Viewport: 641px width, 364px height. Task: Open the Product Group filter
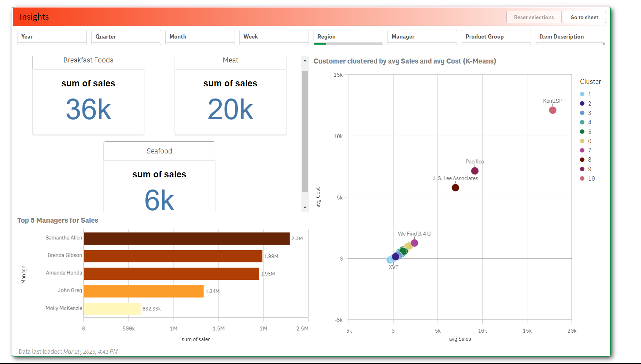tap(496, 37)
